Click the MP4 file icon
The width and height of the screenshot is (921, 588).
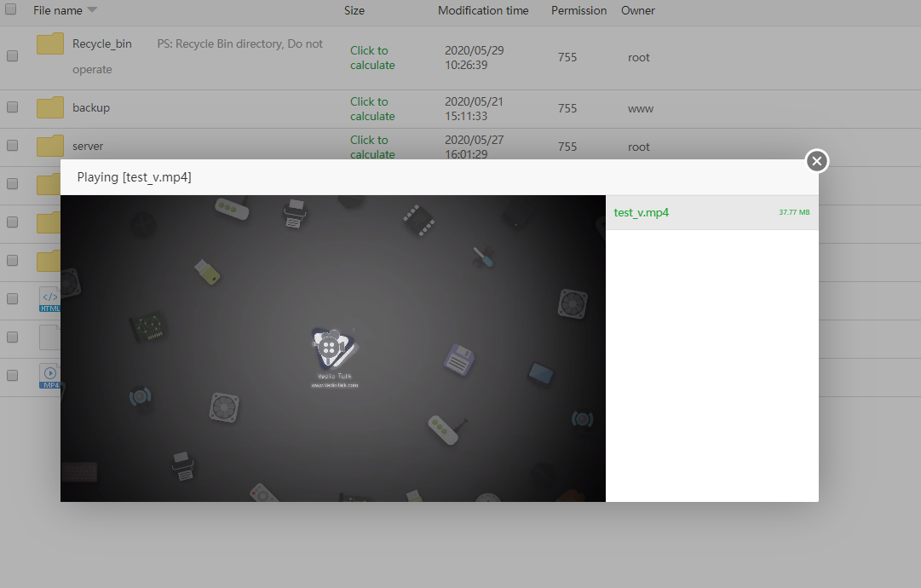[50, 376]
